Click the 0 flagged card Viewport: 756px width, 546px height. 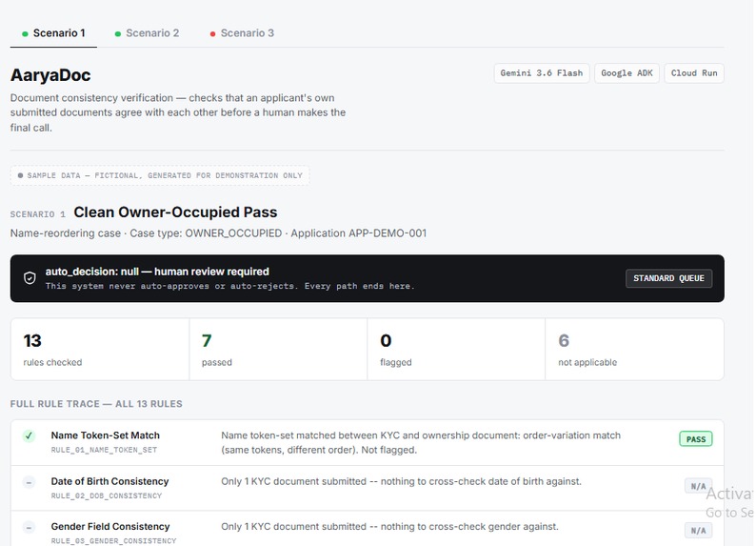[456, 349]
